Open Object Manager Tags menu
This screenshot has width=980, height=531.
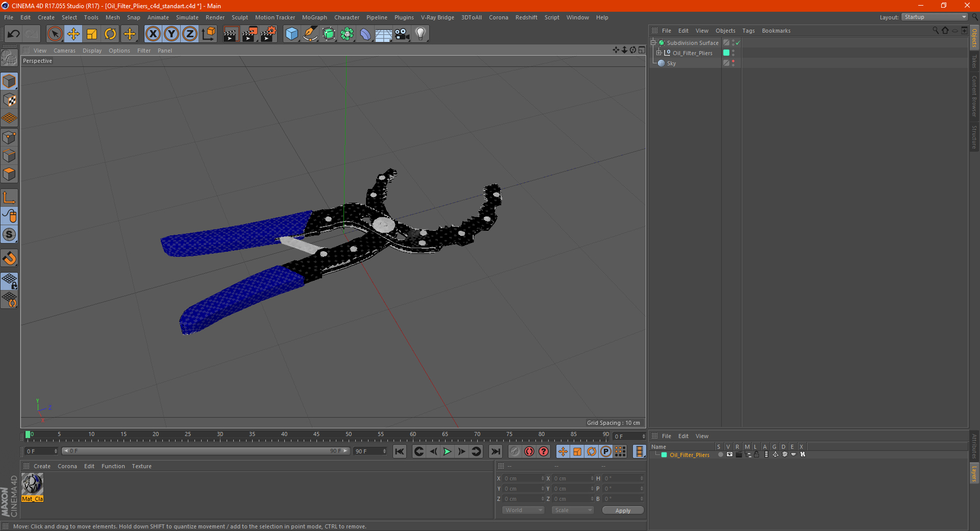coord(748,31)
